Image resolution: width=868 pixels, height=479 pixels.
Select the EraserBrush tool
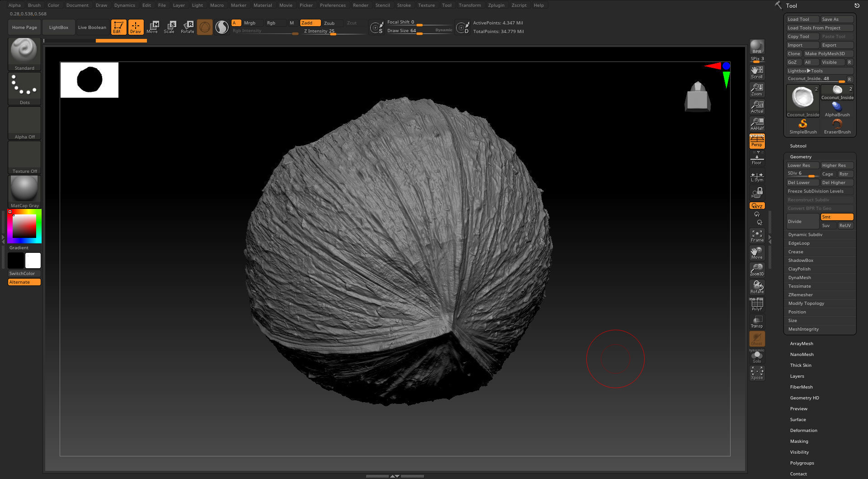tap(837, 126)
